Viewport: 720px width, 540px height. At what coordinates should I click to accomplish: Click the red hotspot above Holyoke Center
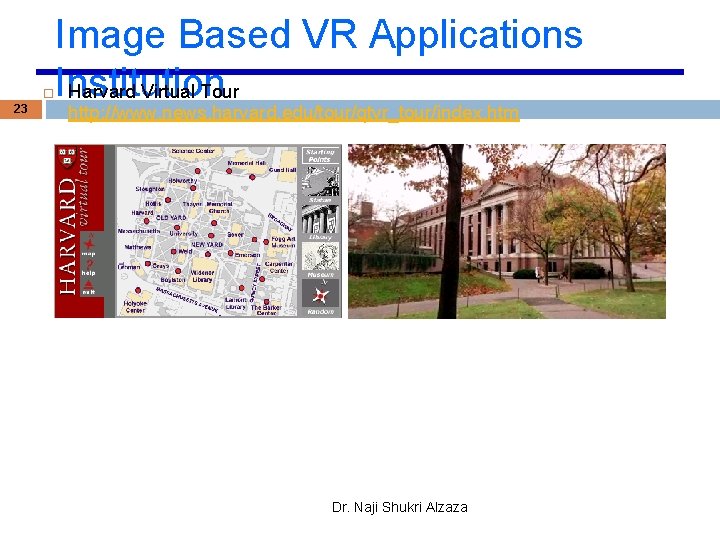click(x=138, y=290)
